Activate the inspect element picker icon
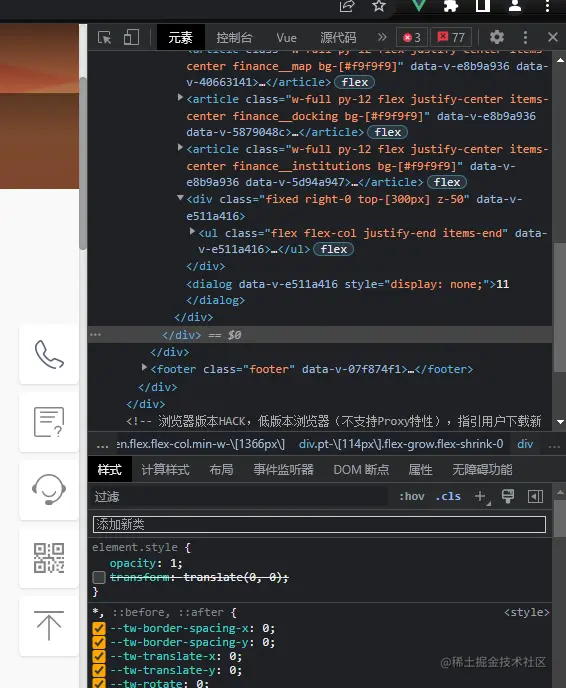566x688 pixels. (104, 38)
